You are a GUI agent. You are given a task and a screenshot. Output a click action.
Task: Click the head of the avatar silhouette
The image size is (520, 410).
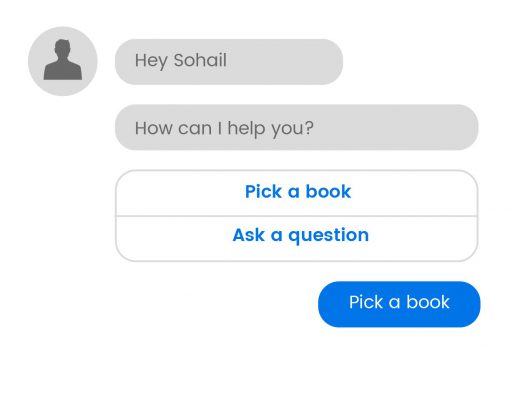pyautogui.click(x=63, y=48)
